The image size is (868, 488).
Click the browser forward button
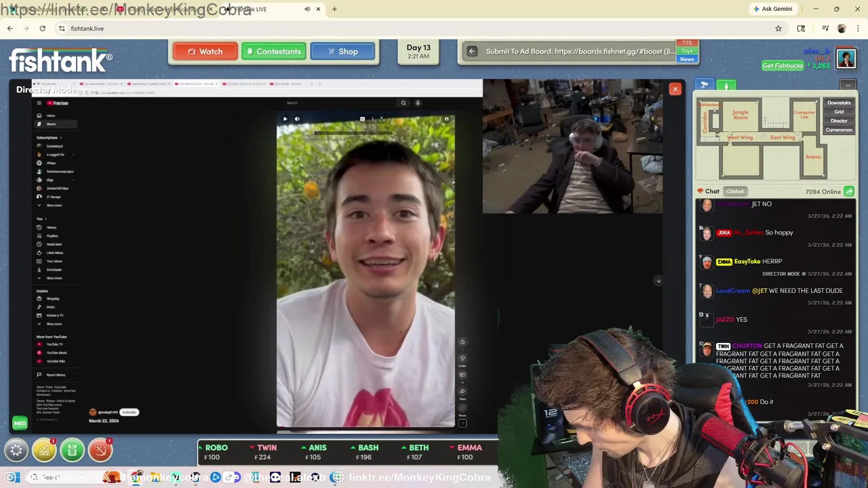26,28
